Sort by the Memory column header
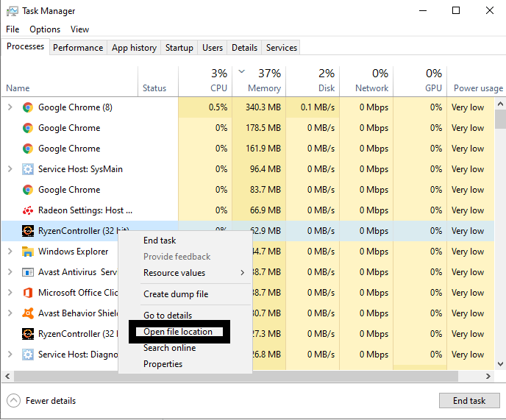 pyautogui.click(x=259, y=82)
